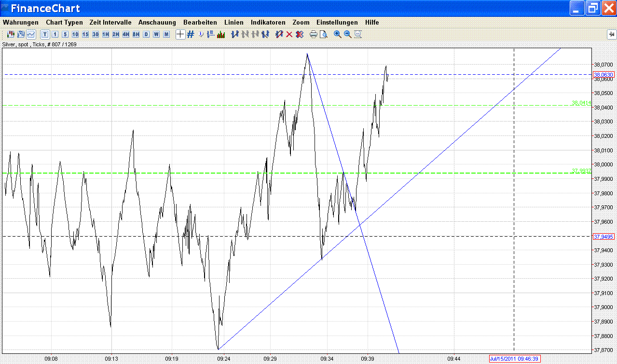The height and width of the screenshot is (364, 617).
Task: Click the reset zoom icon
Action: point(358,34)
